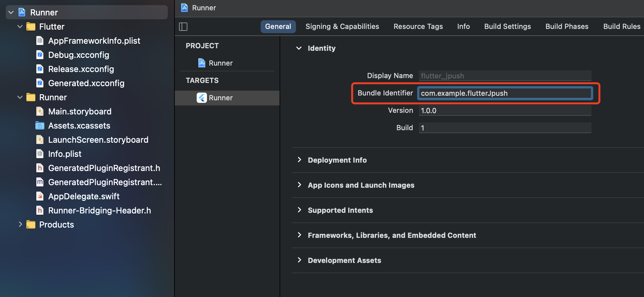The image size is (644, 297).
Task: Click the Release.xcconfig file icon
Action: click(40, 69)
